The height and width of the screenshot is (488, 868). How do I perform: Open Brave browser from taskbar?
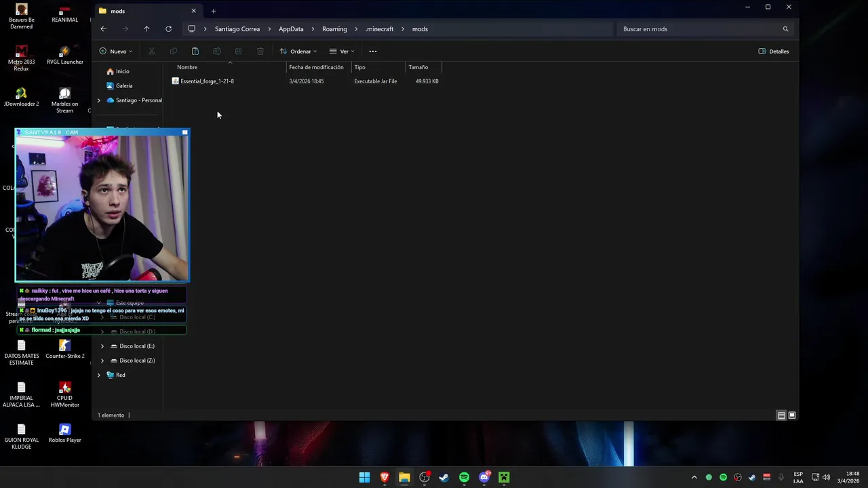pyautogui.click(x=384, y=477)
